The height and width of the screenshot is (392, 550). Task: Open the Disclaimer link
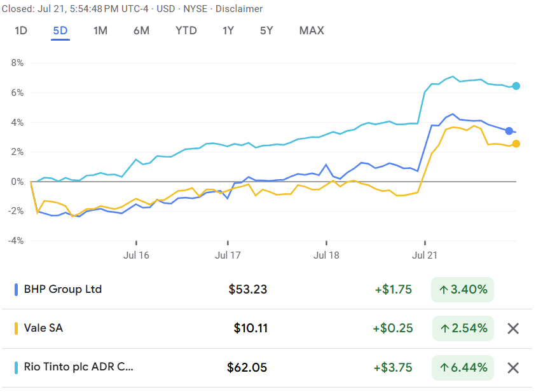click(x=239, y=9)
